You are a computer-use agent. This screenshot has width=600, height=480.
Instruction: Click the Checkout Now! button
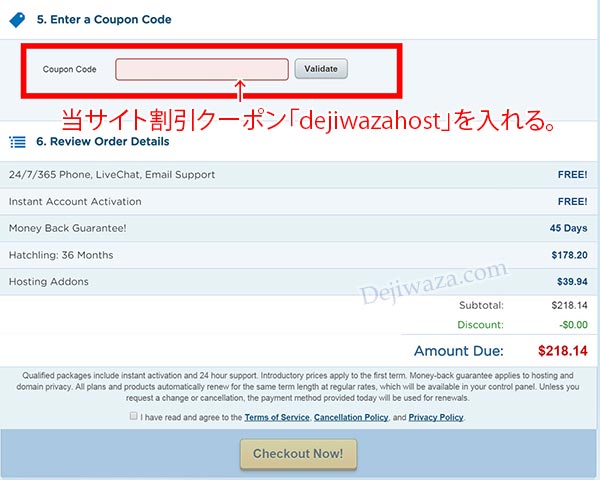(x=297, y=453)
